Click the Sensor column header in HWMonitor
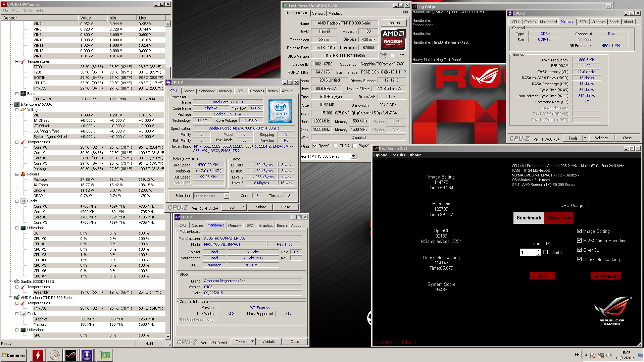The image size is (644, 362). (40, 18)
